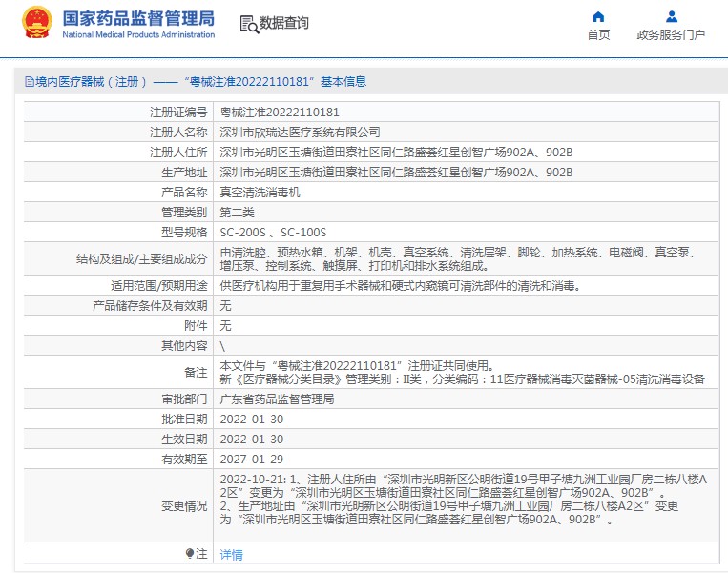Select registration number 粤械注准20222110181 value
Screen dimensions: 728x573
(280, 113)
